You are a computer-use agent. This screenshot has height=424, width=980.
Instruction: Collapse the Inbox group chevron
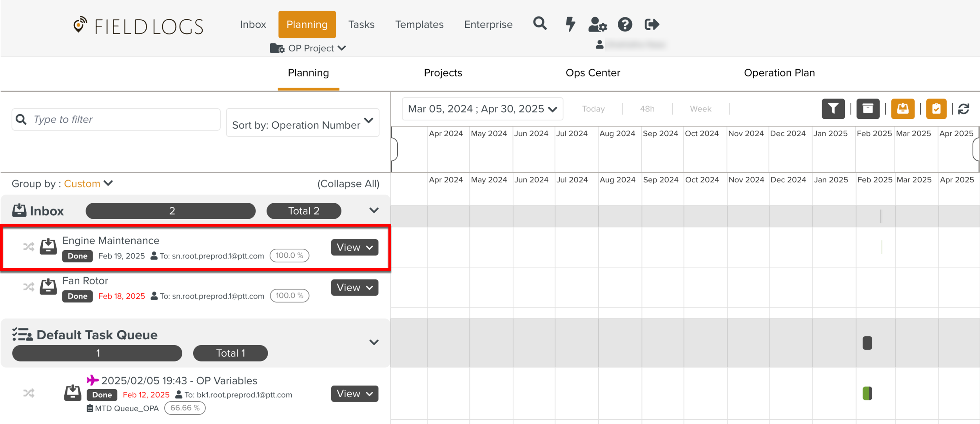[x=374, y=211]
